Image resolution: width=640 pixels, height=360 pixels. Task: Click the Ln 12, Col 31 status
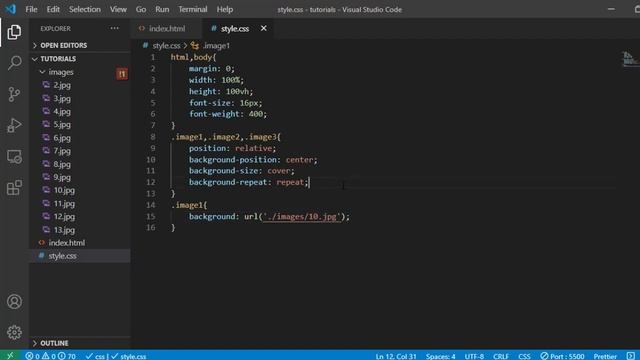click(396, 356)
